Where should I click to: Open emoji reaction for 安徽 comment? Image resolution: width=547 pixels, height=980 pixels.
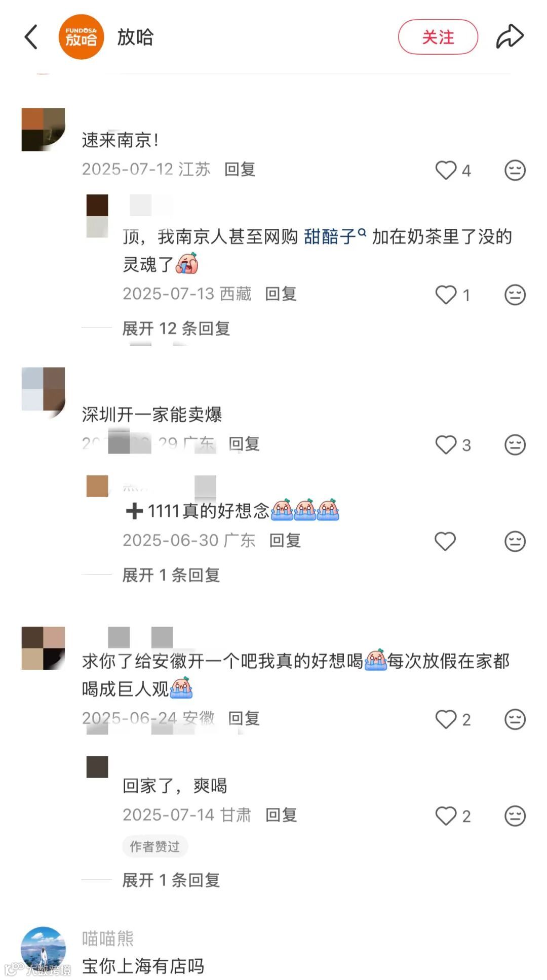click(515, 719)
